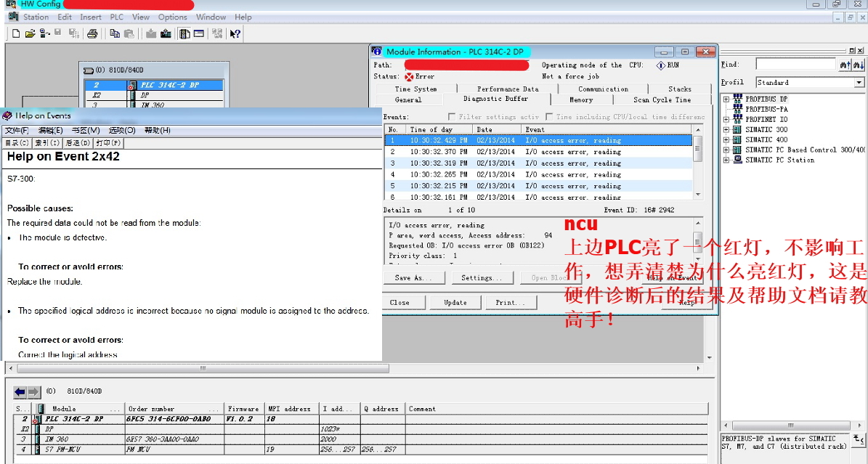Click the Find downward binoculars icon

coord(858,65)
